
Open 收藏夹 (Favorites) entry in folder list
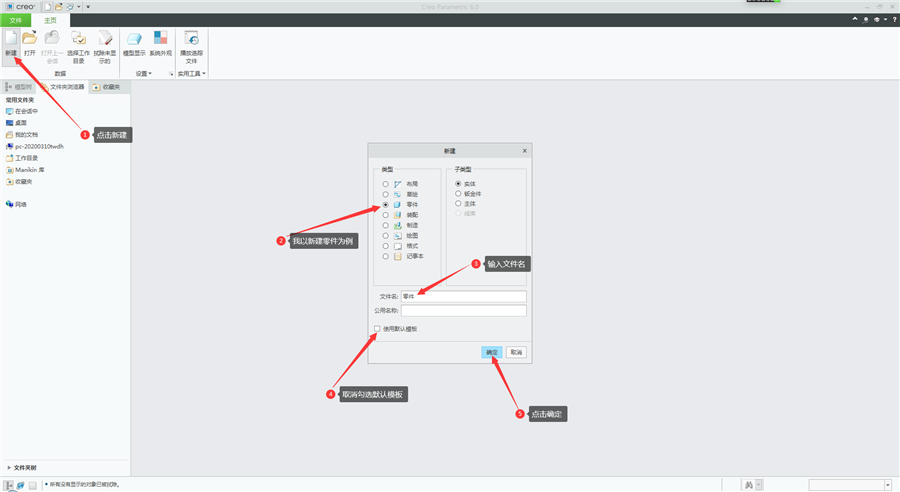(x=19, y=181)
